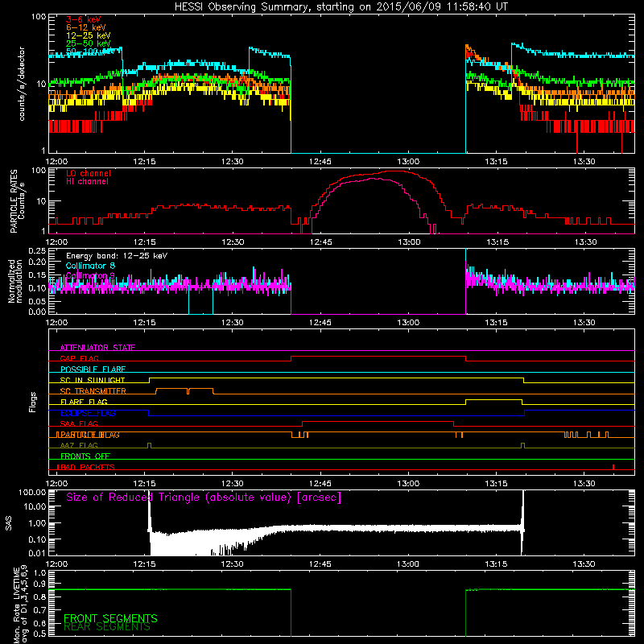Select the "ATTENUATOR STATE" flag label

coord(97,348)
